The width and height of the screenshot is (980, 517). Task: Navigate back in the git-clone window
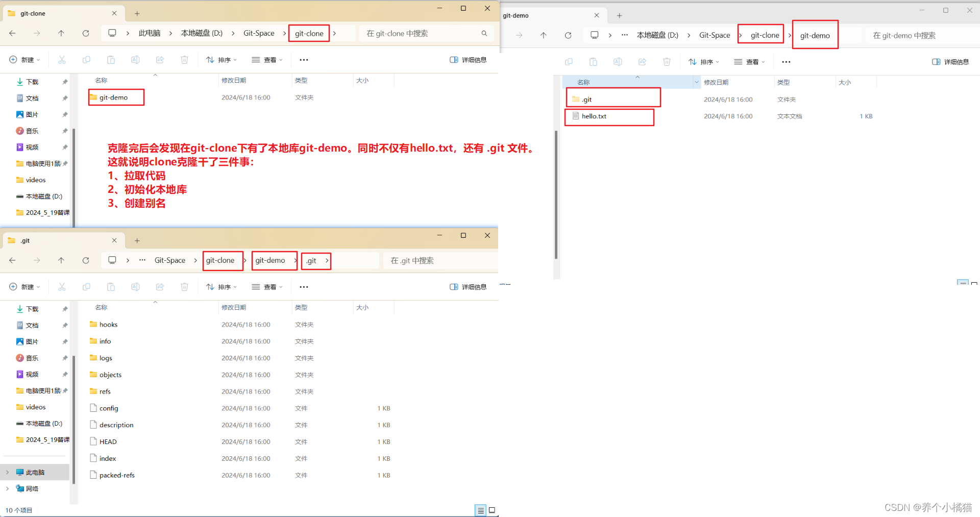click(12, 33)
